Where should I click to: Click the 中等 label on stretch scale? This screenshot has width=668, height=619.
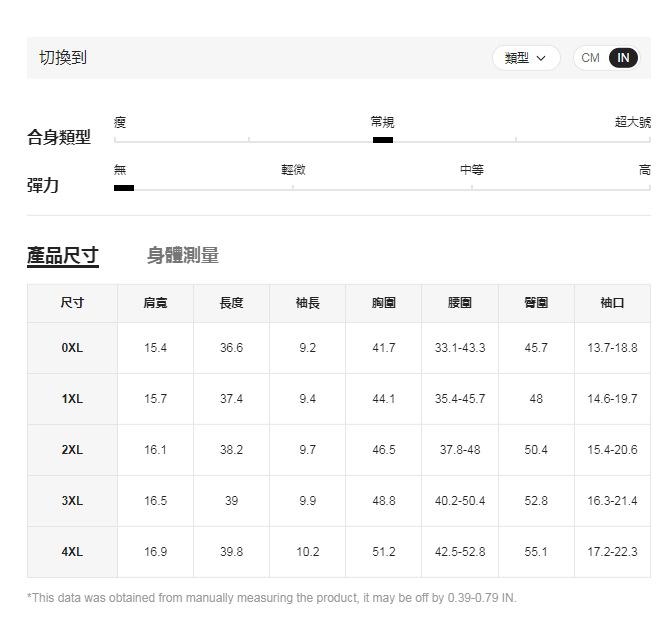pyautogui.click(x=472, y=170)
